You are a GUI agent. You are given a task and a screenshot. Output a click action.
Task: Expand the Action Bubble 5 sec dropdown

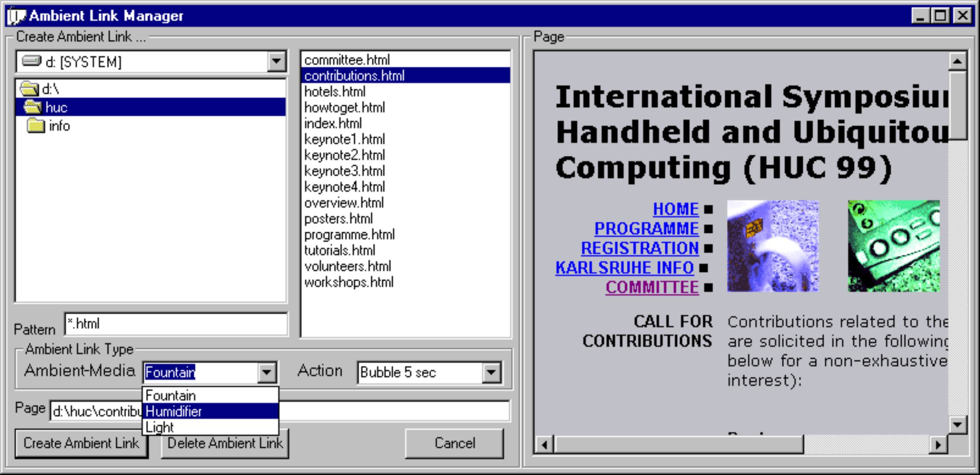[x=491, y=372]
